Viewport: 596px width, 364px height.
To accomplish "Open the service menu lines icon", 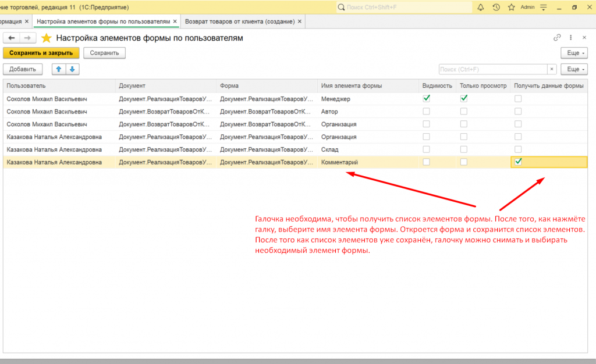I will tap(544, 7).
